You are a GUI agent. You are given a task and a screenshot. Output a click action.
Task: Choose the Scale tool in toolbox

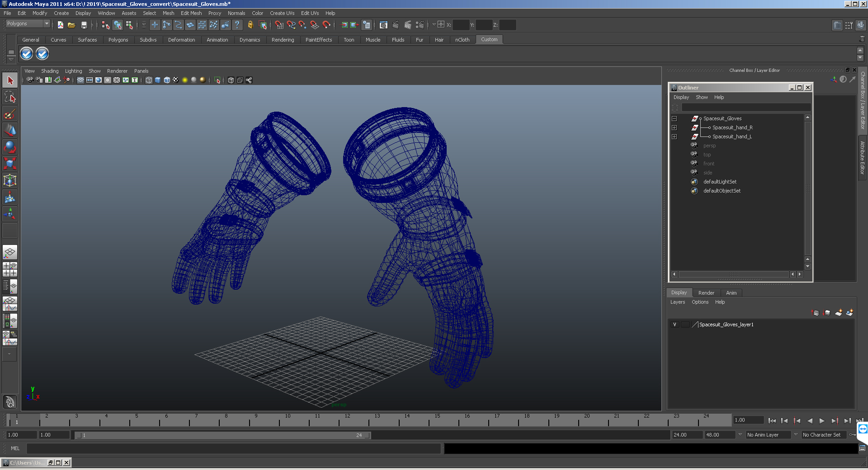10,163
